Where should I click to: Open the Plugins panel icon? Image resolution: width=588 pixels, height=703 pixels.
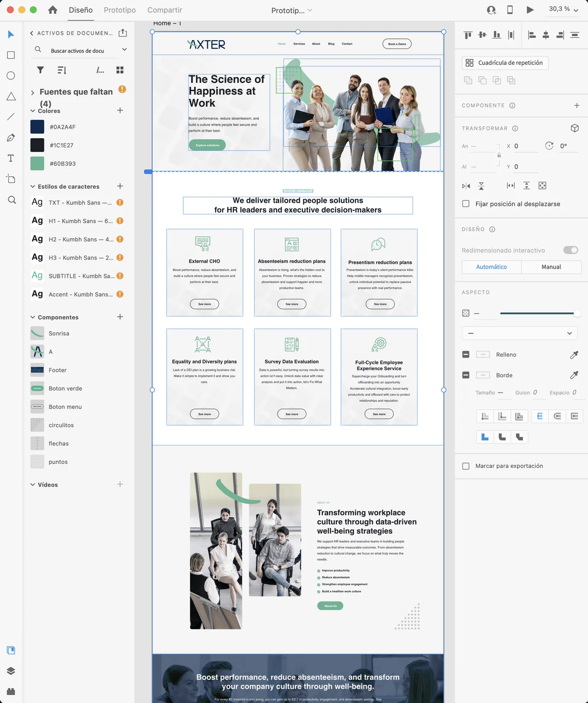tap(11, 691)
